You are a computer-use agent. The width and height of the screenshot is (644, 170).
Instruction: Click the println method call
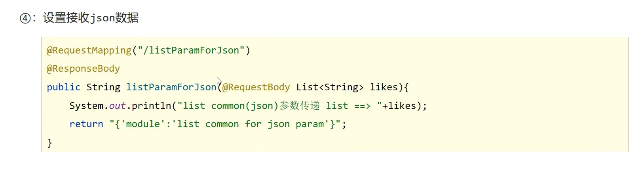click(x=151, y=106)
